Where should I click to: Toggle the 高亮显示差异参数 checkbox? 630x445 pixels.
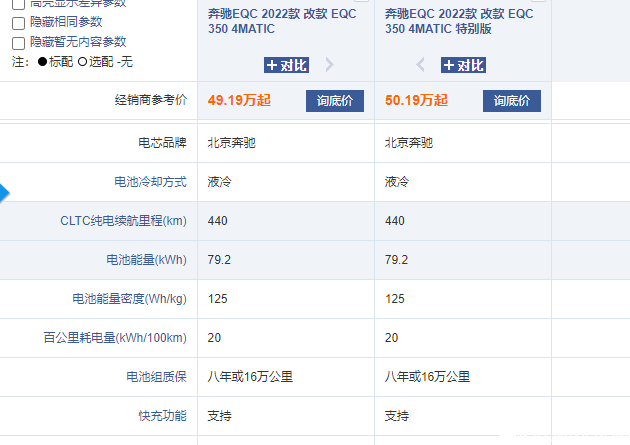[x=18, y=4]
